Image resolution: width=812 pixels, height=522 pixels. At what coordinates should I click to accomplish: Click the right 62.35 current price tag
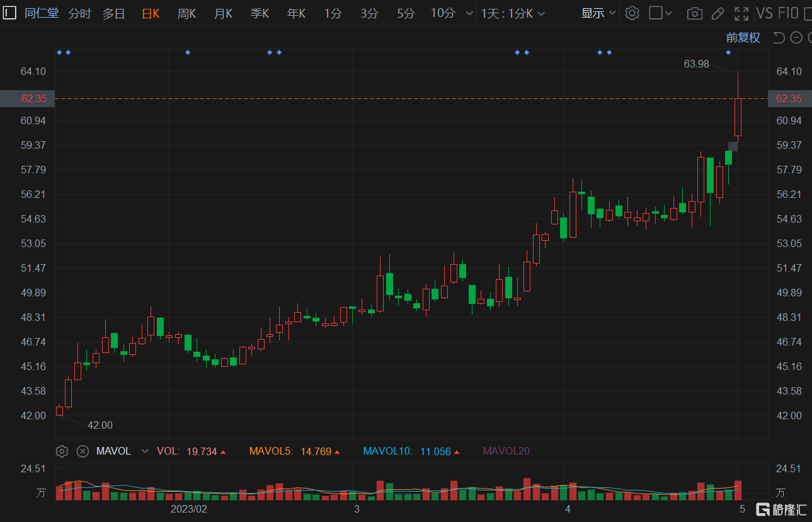coord(789,98)
